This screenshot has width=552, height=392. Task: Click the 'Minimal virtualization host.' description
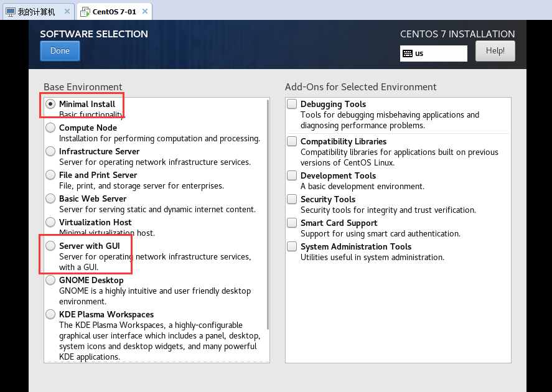point(107,233)
